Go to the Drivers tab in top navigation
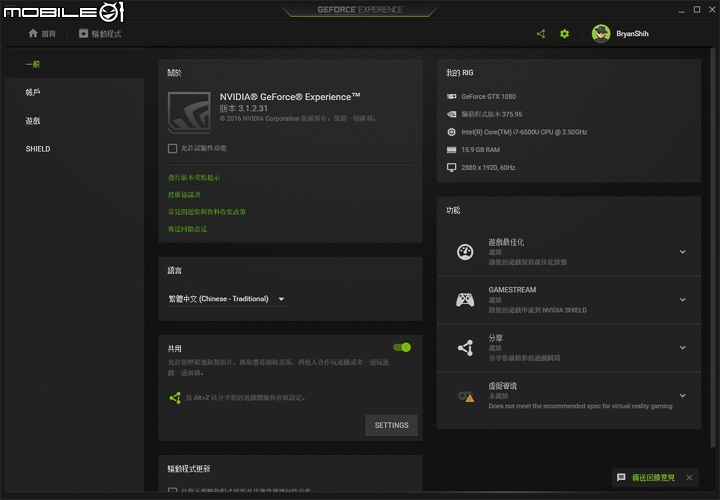Viewport: 720px width, 500px height. tap(100, 34)
